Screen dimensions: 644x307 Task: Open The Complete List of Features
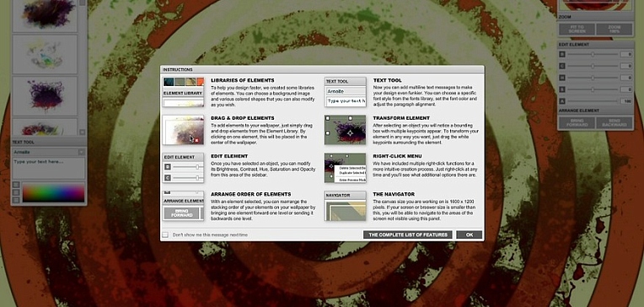407,234
